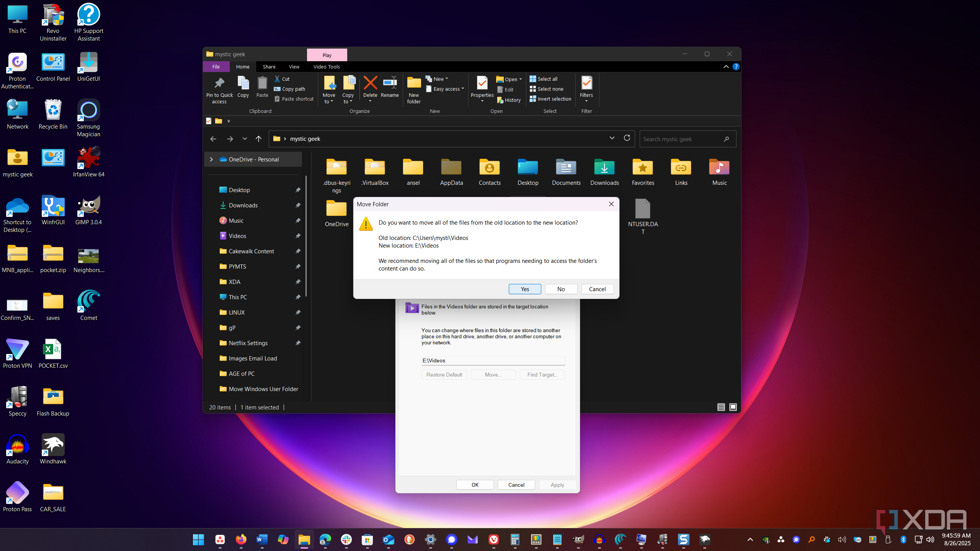Go up one folder level arrow
Viewport: 980px width, 551px height.
point(258,139)
